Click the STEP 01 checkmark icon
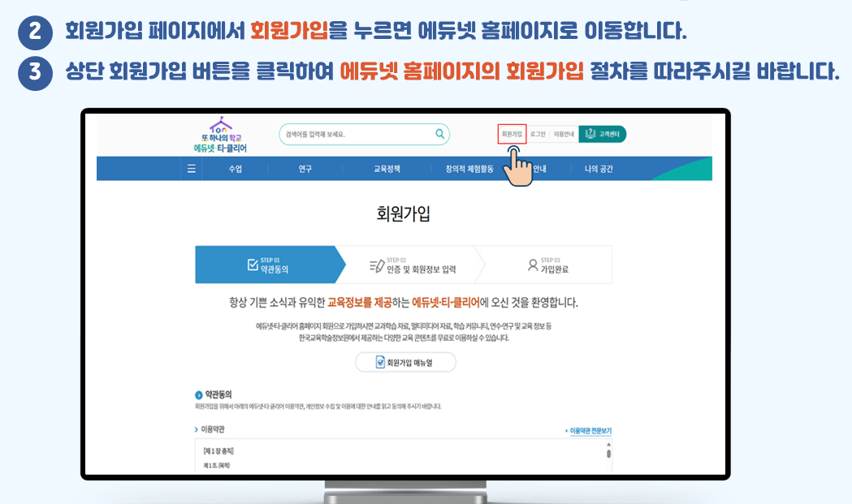 pos(253,265)
